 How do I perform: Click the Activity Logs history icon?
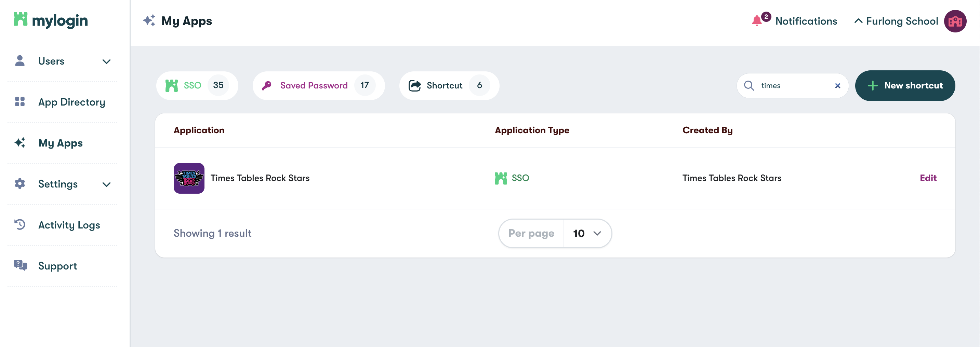(x=19, y=225)
